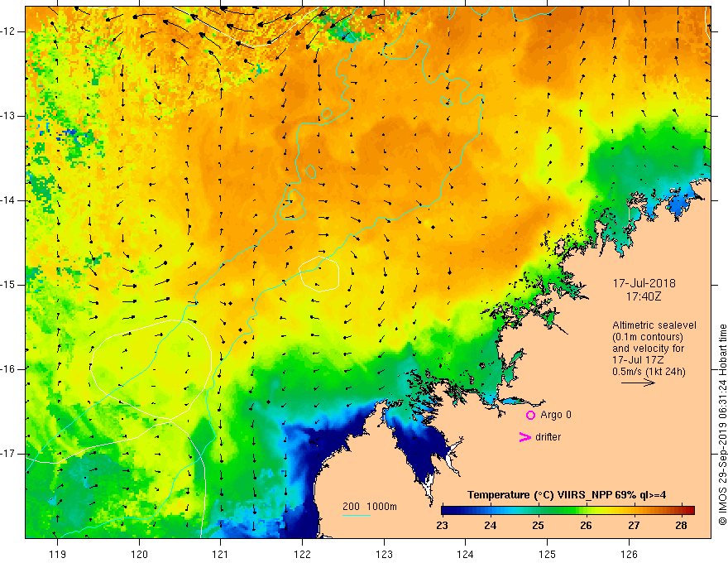Screen dimensions: 728x563
Task: Click latitude axis label -16
Action: click(x=9, y=368)
